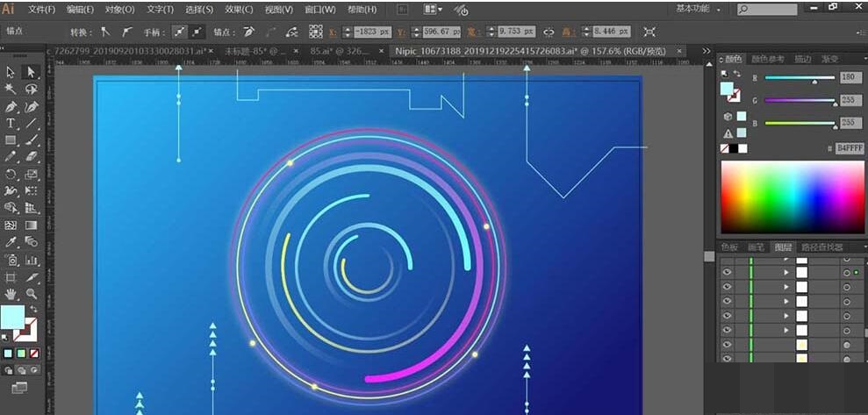Image resolution: width=868 pixels, height=415 pixels.
Task: Select the Rectangle tool
Action: (x=11, y=140)
